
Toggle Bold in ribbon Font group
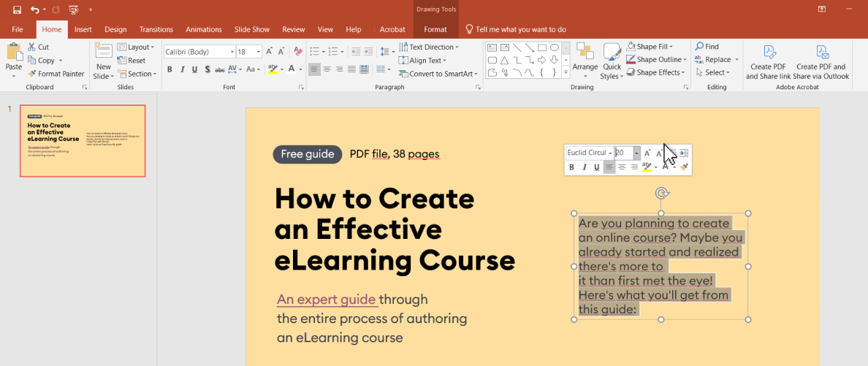click(x=170, y=69)
